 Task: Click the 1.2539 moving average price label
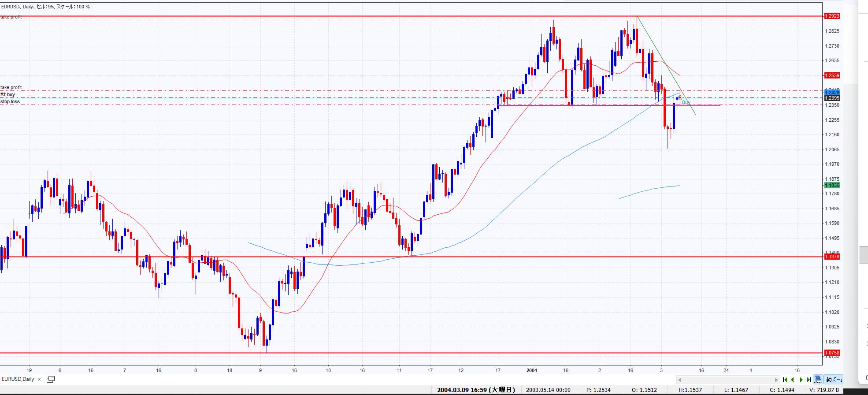831,75
